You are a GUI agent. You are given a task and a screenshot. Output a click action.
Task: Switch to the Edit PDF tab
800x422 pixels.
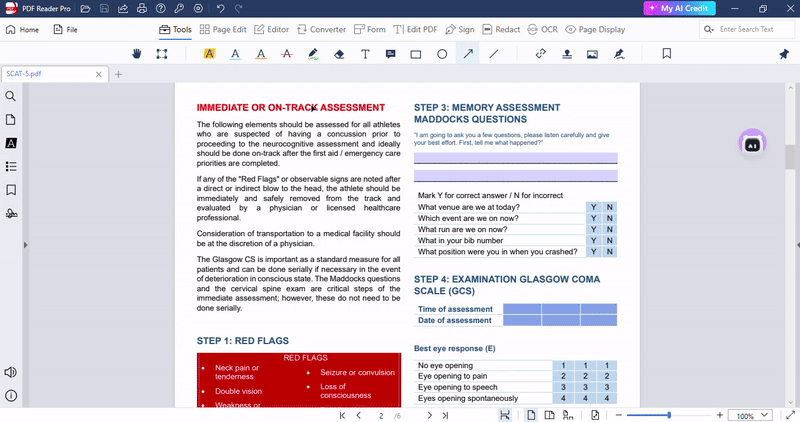[x=415, y=30]
